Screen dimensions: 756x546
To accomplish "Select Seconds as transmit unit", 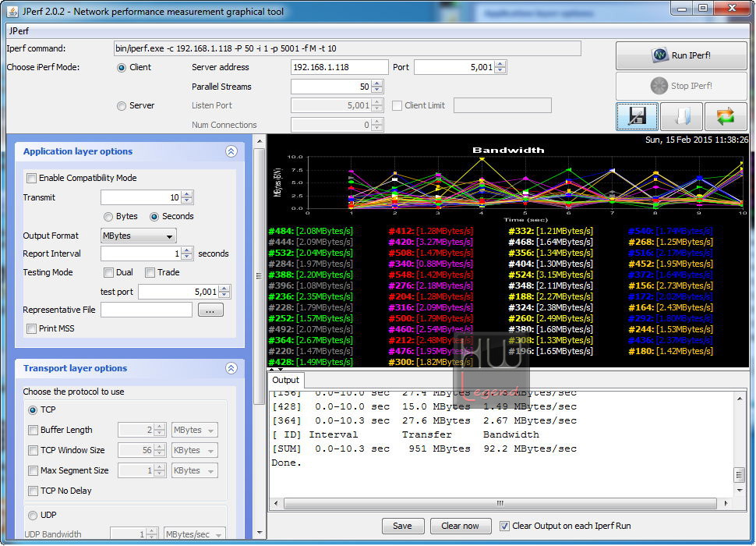I will [x=154, y=217].
